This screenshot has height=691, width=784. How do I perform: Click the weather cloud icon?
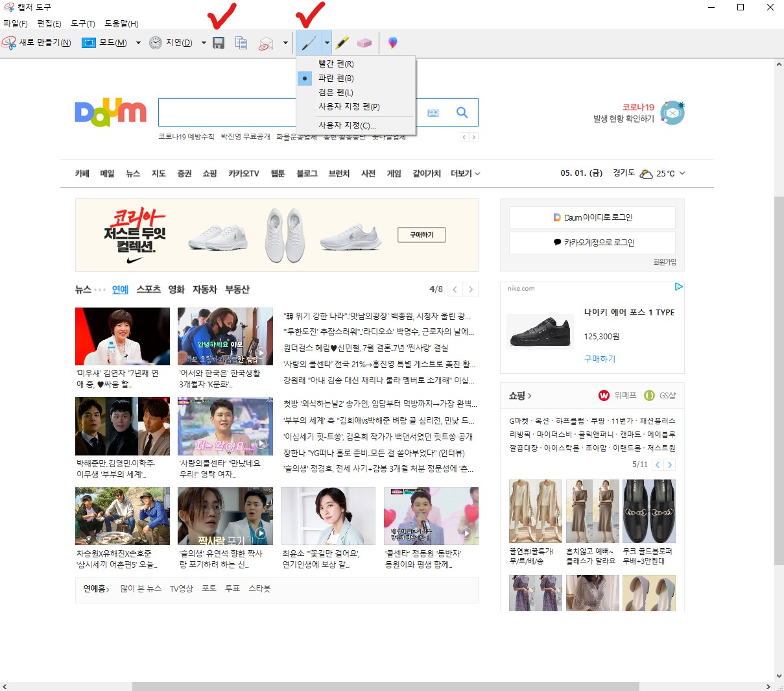646,174
